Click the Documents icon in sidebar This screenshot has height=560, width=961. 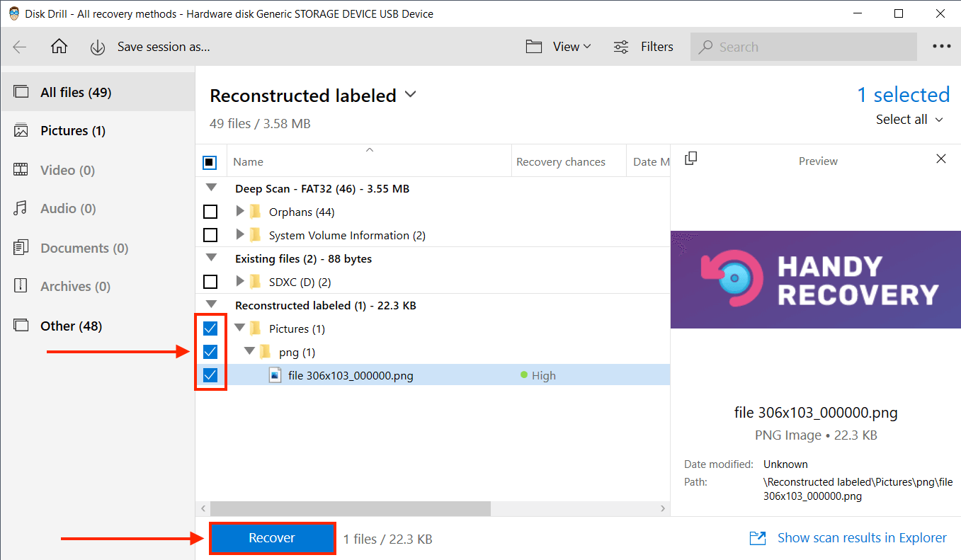pos(21,248)
